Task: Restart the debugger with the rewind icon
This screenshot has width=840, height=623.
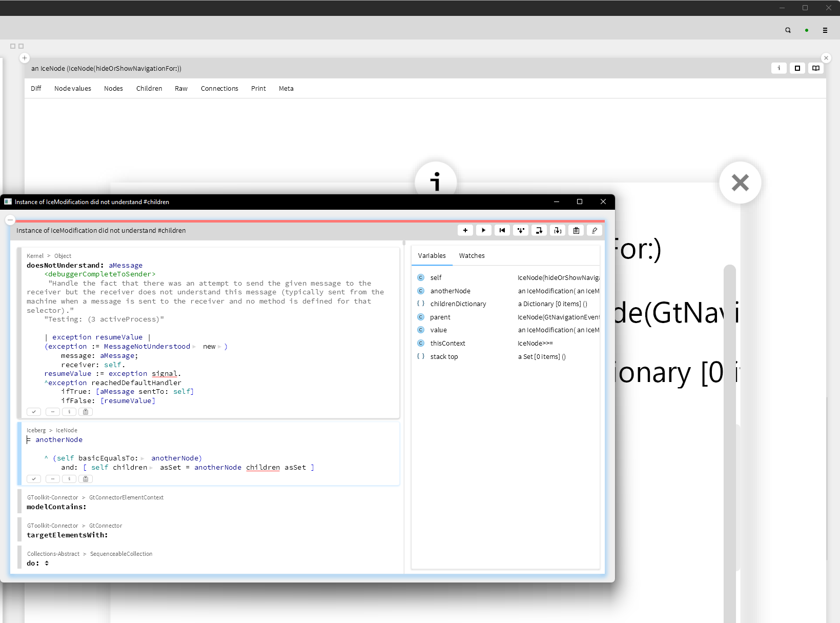Action: pyautogui.click(x=502, y=230)
